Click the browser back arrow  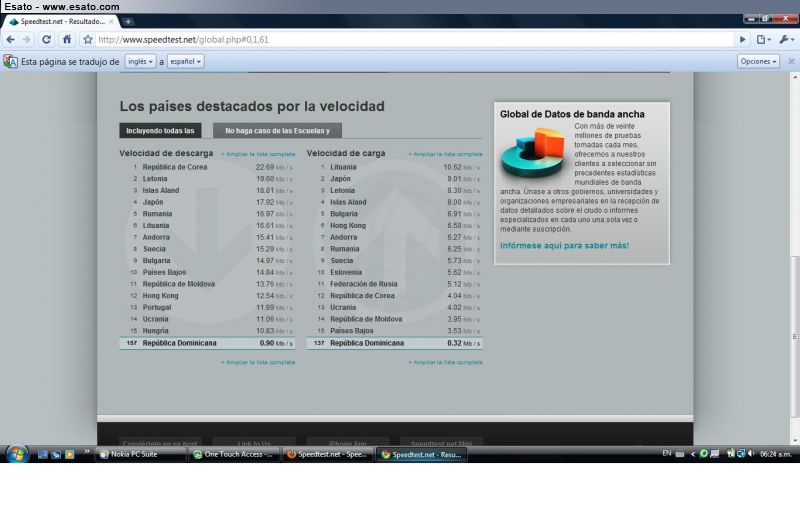11,39
